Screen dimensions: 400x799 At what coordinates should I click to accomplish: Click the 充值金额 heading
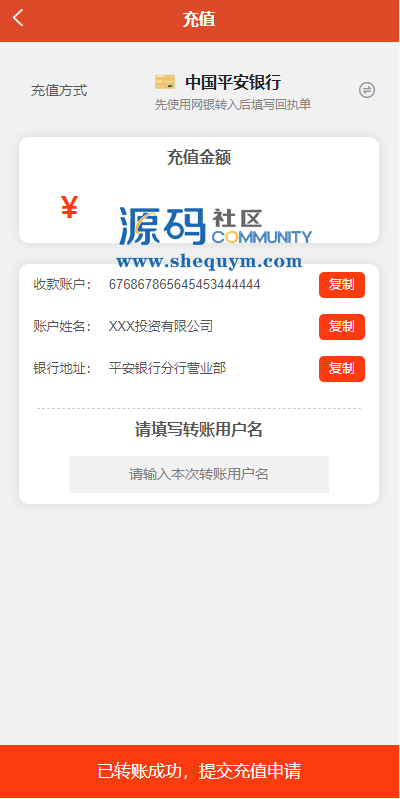[x=199, y=157]
